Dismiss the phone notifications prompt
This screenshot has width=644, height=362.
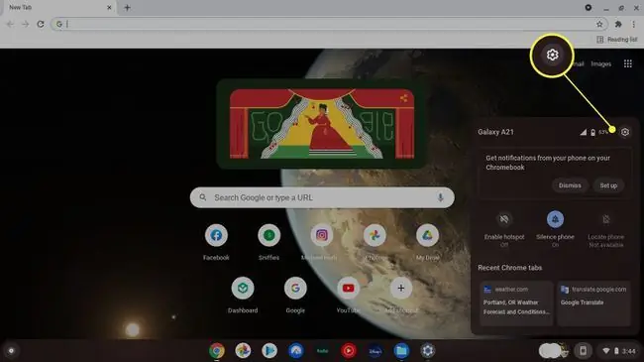tap(570, 185)
